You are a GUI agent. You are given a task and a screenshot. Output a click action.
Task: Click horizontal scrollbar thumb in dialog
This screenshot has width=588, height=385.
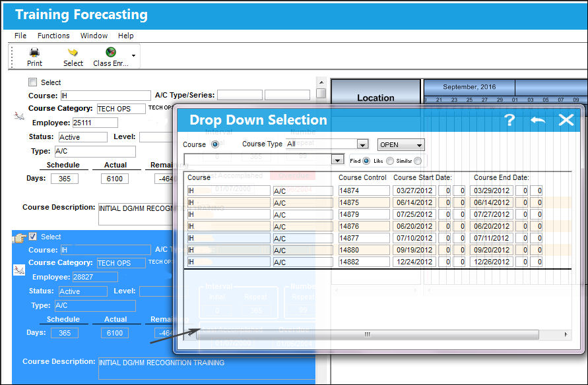(x=368, y=334)
